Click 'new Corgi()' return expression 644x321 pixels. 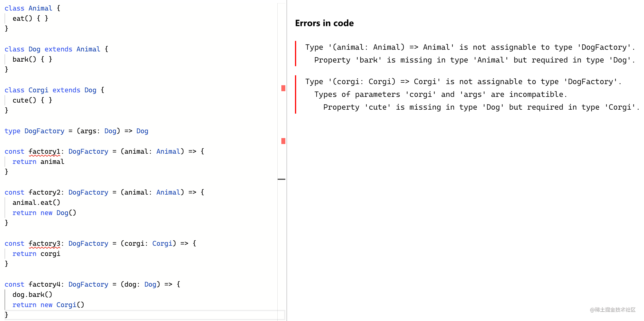[x=62, y=305]
